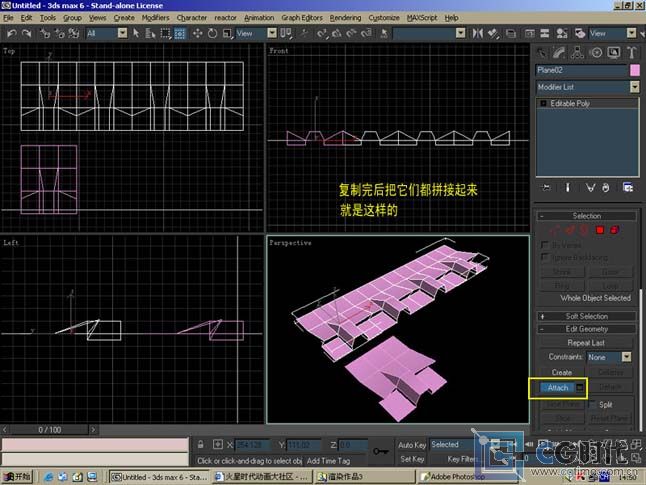Image resolution: width=646 pixels, height=485 pixels.
Task: Click the Create button in Edit Geometry
Action: click(x=562, y=373)
